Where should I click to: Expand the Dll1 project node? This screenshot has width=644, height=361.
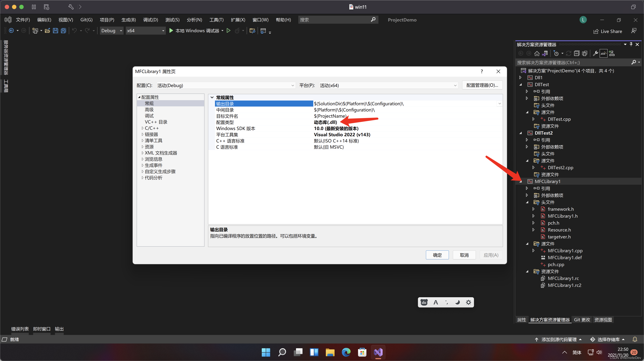(521, 78)
